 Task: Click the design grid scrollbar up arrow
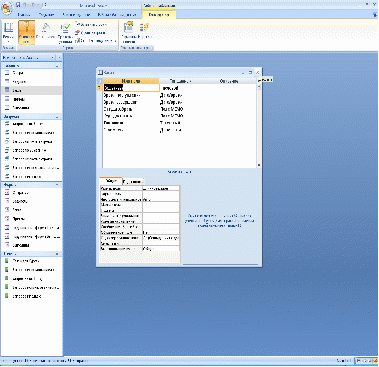[259, 86]
